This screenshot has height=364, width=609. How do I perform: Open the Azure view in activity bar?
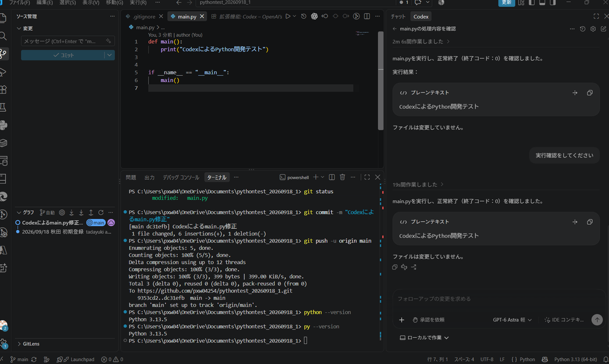coord(4,250)
